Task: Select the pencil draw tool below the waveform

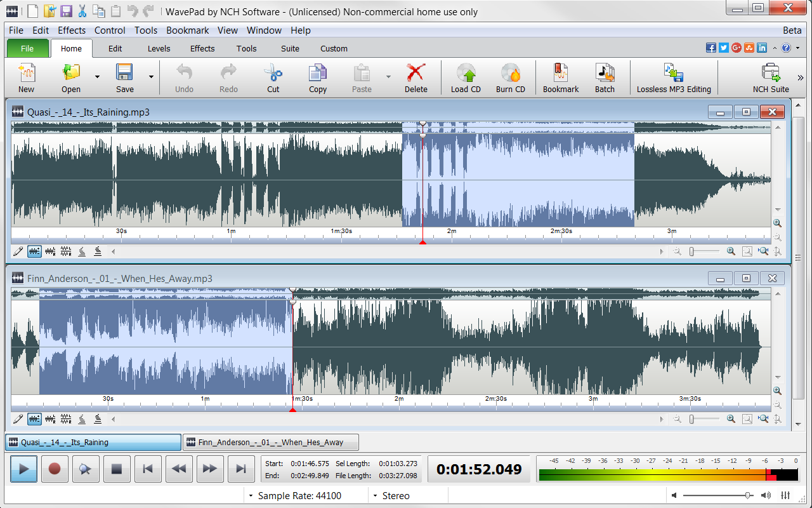Action: (x=18, y=251)
